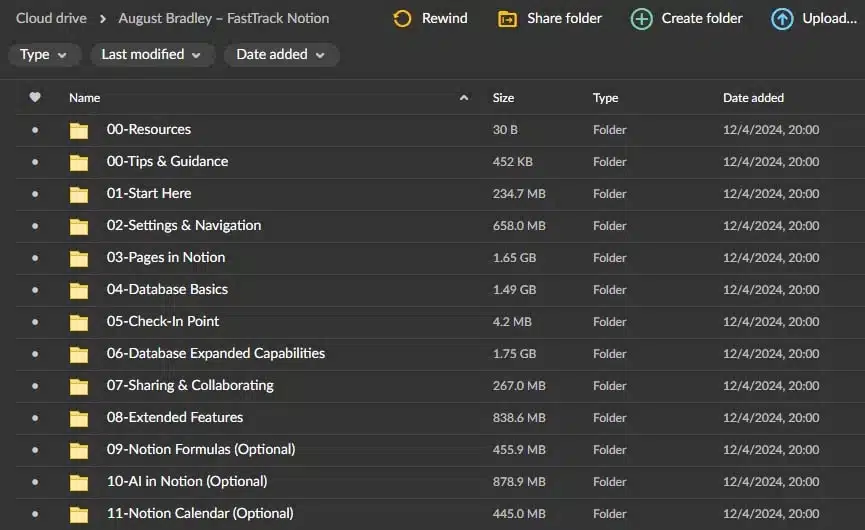Toggle favorite dot for 01-Start Here
865x530 pixels.
point(35,194)
